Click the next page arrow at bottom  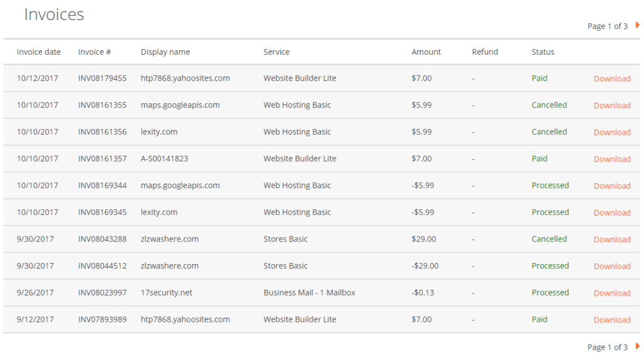pyautogui.click(x=637, y=346)
